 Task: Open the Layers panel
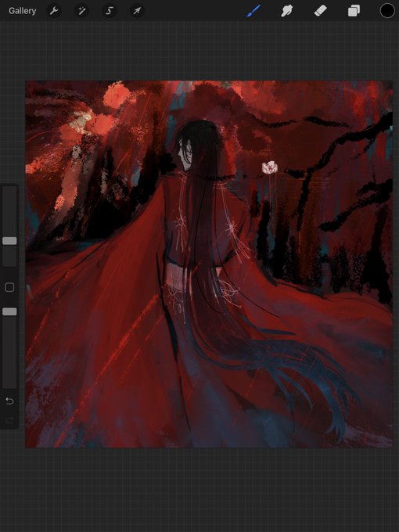354,11
